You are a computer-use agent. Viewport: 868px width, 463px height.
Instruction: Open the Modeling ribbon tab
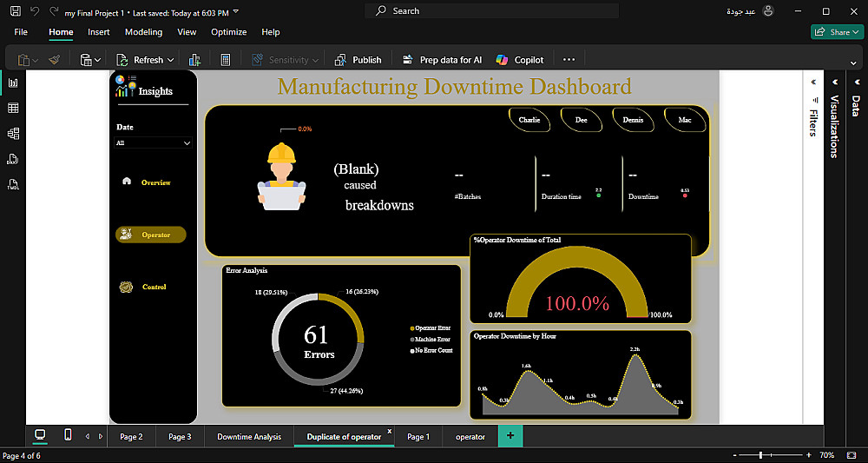pyautogui.click(x=143, y=32)
